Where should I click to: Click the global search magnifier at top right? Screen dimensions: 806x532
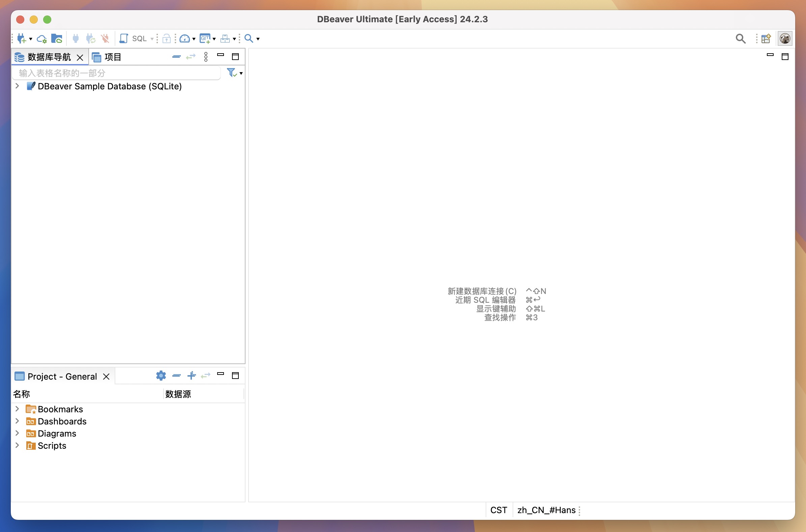pyautogui.click(x=741, y=39)
